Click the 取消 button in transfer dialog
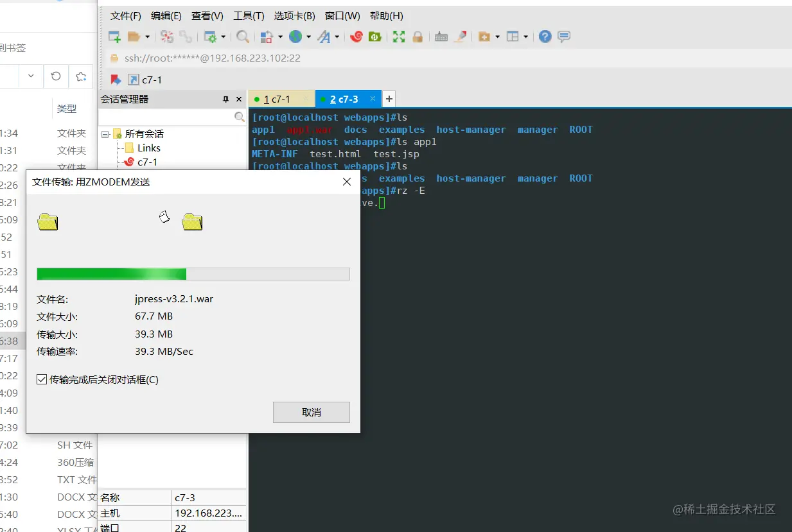This screenshot has height=532, width=792. tap(312, 413)
